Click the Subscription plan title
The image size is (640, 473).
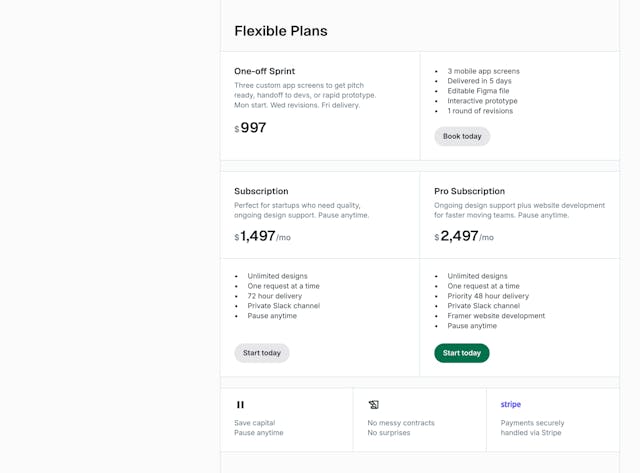pos(261,191)
